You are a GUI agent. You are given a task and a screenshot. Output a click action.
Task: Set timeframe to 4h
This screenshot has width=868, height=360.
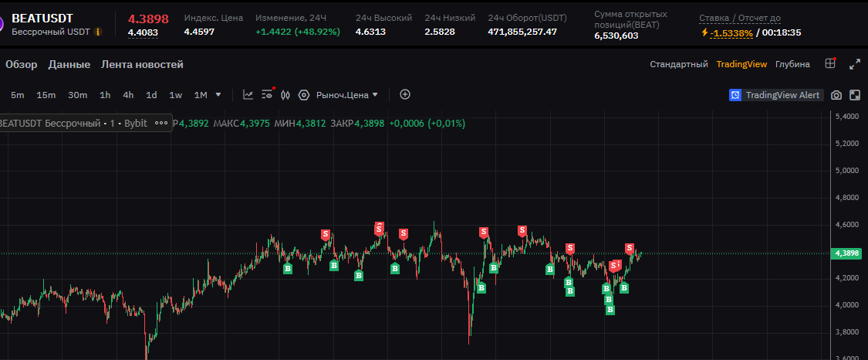(128, 95)
